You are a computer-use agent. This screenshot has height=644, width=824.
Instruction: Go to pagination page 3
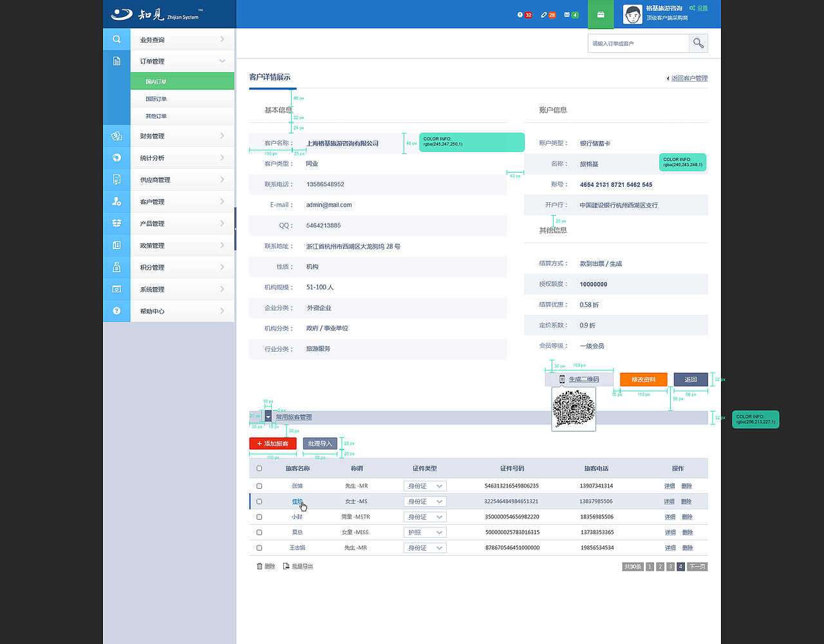click(x=671, y=567)
